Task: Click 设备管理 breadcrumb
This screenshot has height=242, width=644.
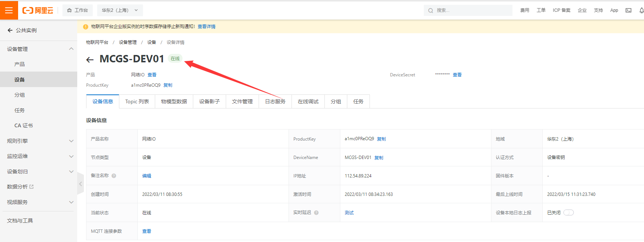Action: [x=128, y=42]
